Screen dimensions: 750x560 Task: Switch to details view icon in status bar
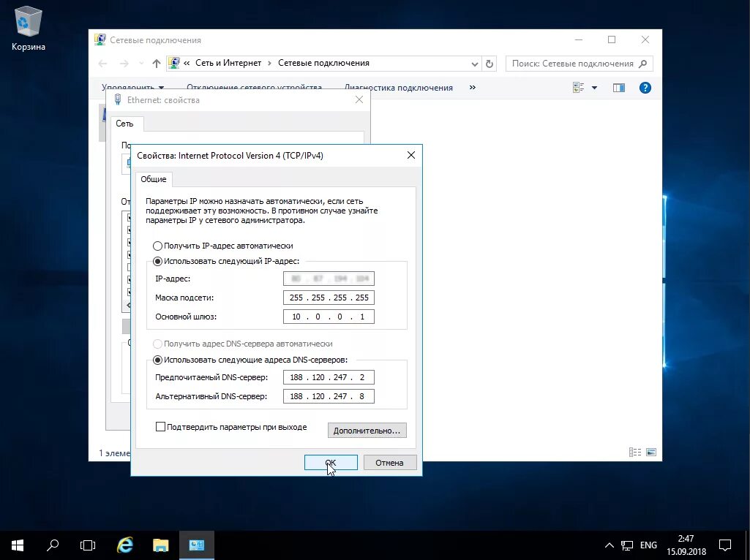[635, 452]
